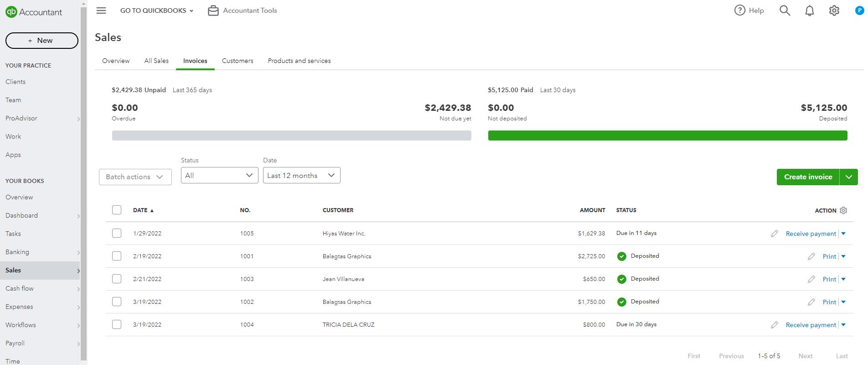Screen dimensions: 868x365
Task: Click the search magnifier icon
Action: pos(785,10)
